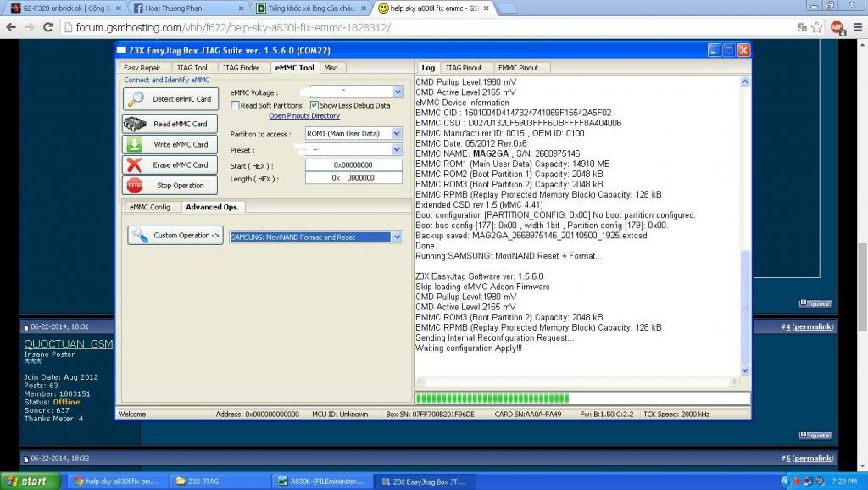The image size is (868, 490).
Task: Expand hidden system tray icons arrow
Action: (x=785, y=482)
